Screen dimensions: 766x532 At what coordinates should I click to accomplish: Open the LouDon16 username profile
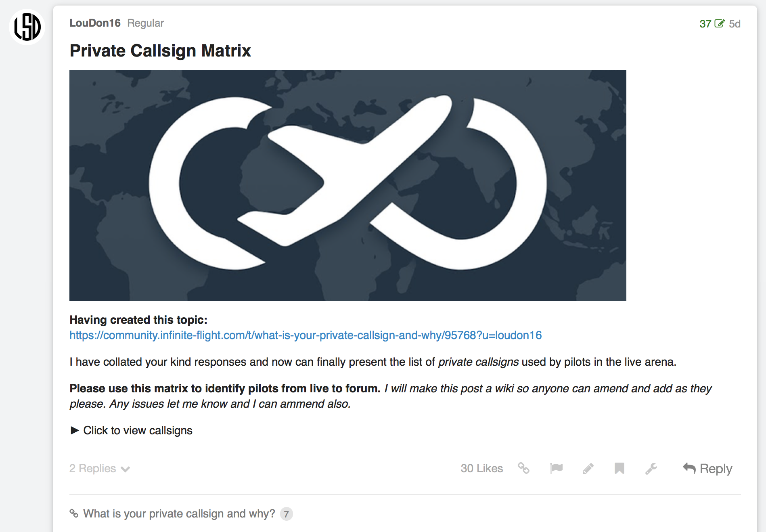tap(95, 23)
